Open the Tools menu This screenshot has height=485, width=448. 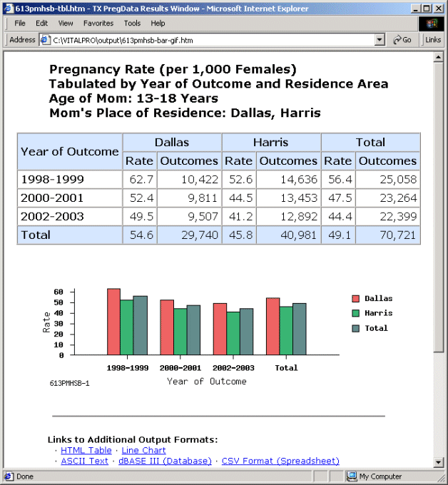pyautogui.click(x=132, y=24)
